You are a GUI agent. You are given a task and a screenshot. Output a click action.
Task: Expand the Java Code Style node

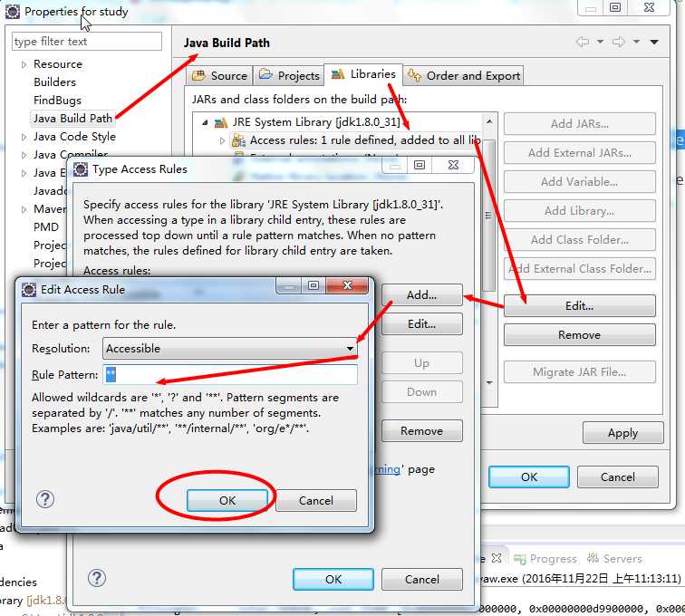coord(24,137)
